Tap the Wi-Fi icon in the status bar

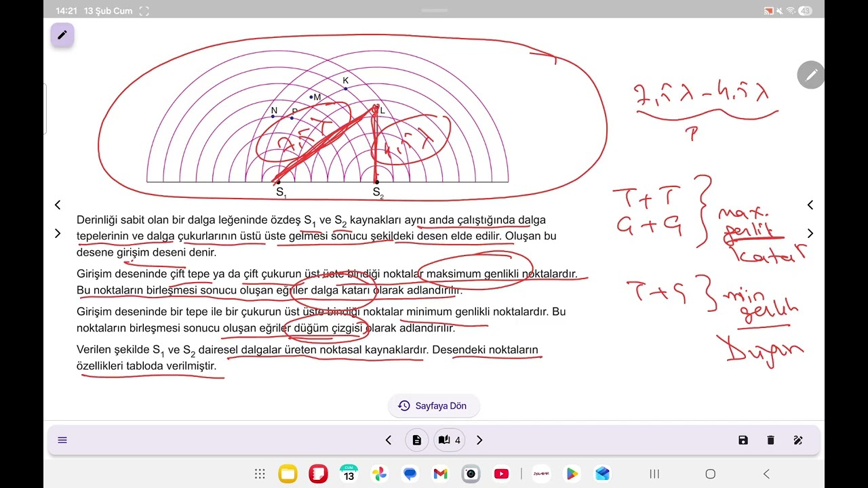tap(791, 11)
